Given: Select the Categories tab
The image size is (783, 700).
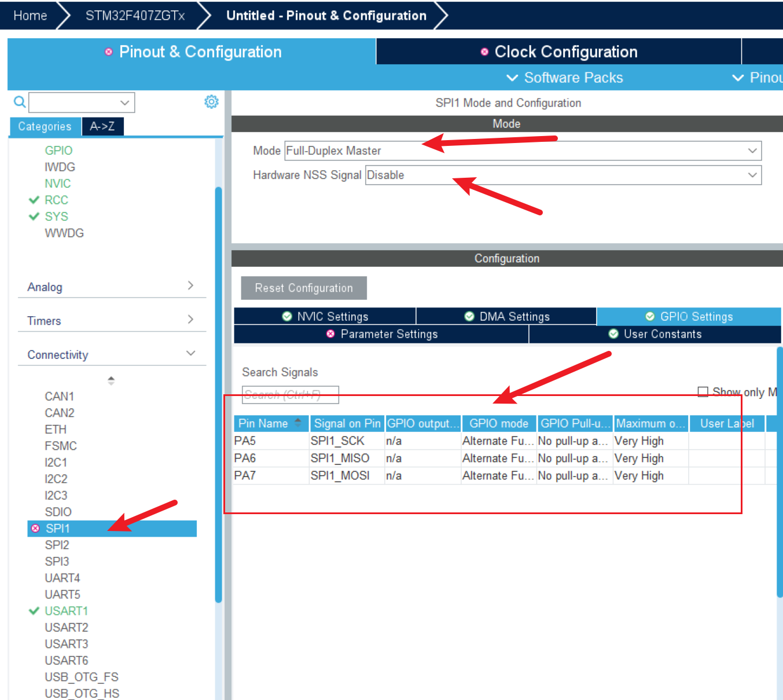Looking at the screenshot, I should click(45, 126).
